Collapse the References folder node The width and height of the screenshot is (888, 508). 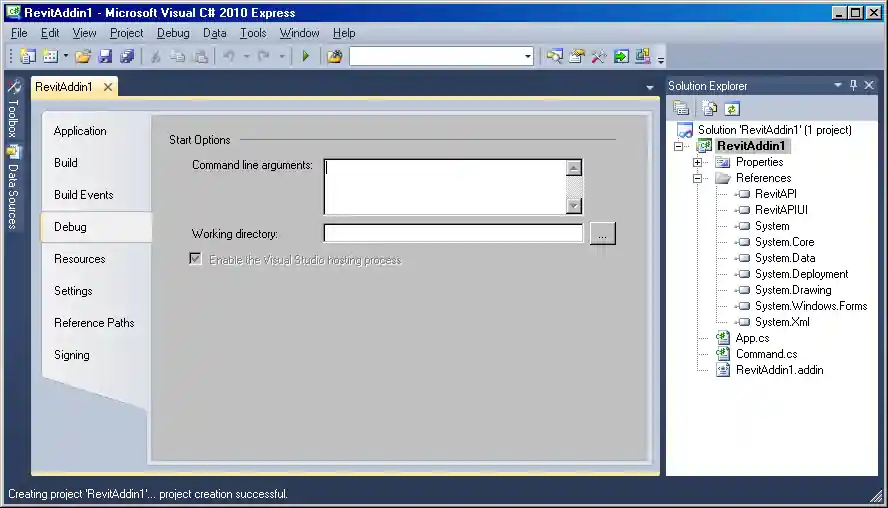click(x=697, y=178)
